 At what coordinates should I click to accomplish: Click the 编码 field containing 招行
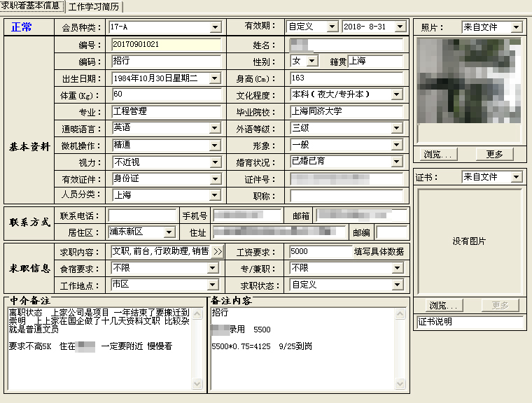point(167,61)
